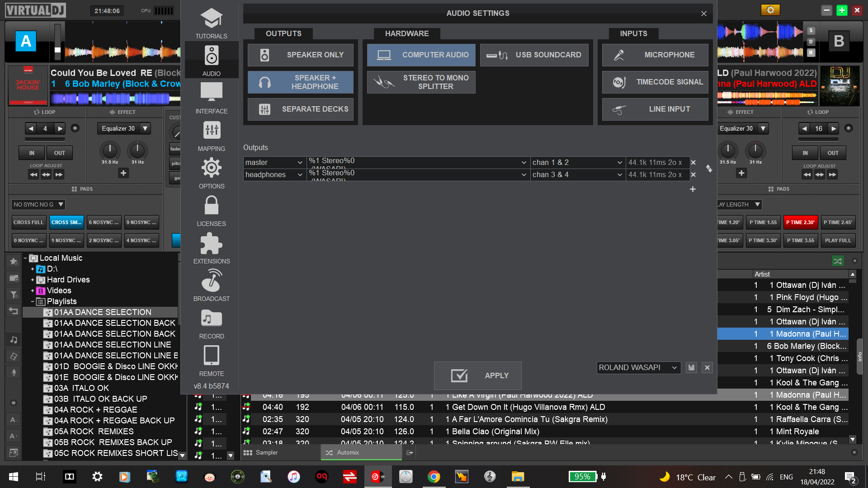Click the filter folder sidebar icon
This screenshot has height=488, width=868.
coord(14,295)
